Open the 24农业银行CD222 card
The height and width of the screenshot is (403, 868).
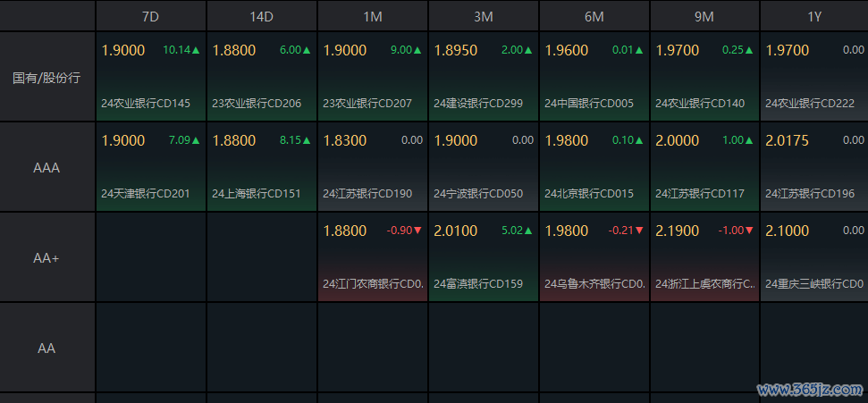point(814,76)
